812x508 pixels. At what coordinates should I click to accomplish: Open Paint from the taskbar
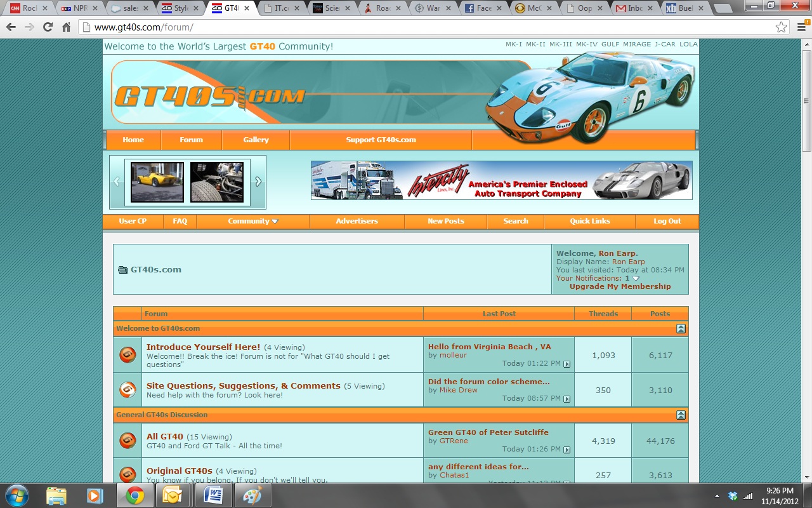click(x=252, y=495)
